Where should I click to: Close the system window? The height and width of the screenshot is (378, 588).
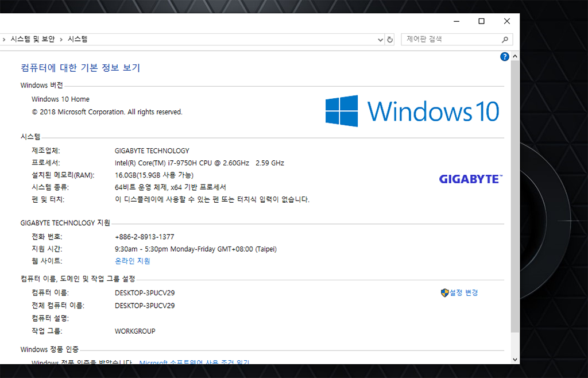tap(507, 21)
